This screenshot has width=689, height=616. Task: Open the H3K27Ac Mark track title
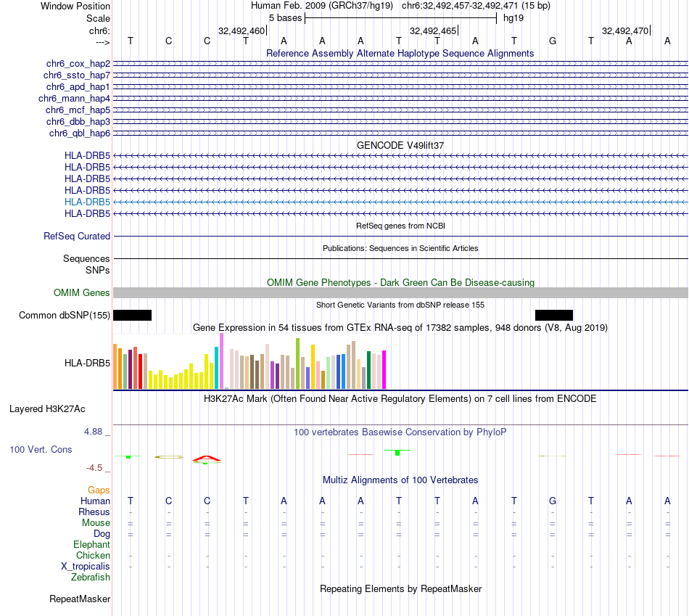pos(400,399)
